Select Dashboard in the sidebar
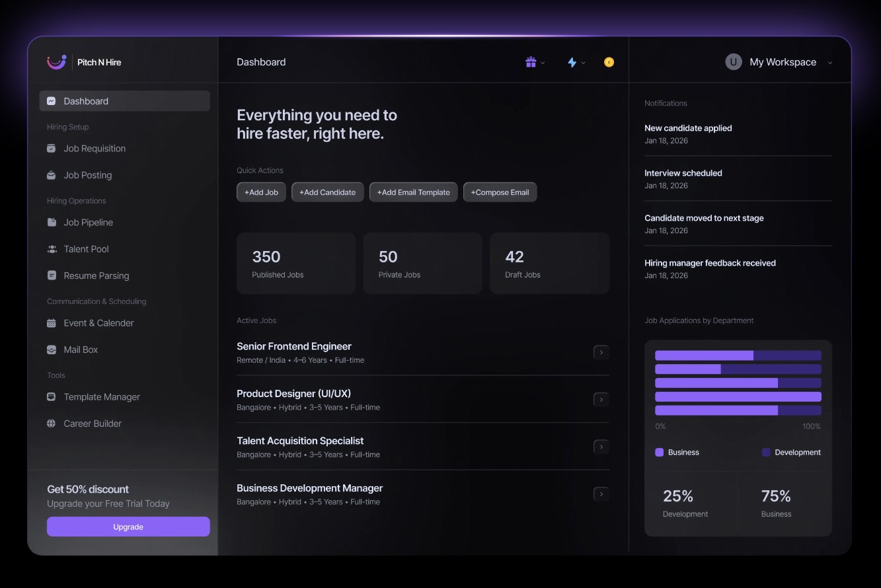Image resolution: width=881 pixels, height=588 pixels. tap(125, 101)
